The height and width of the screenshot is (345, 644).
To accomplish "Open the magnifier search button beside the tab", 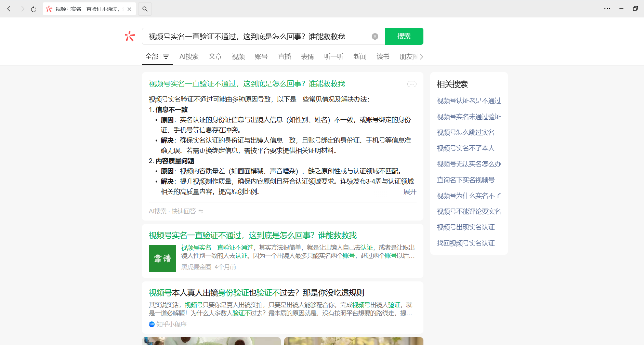I will pyautogui.click(x=145, y=9).
